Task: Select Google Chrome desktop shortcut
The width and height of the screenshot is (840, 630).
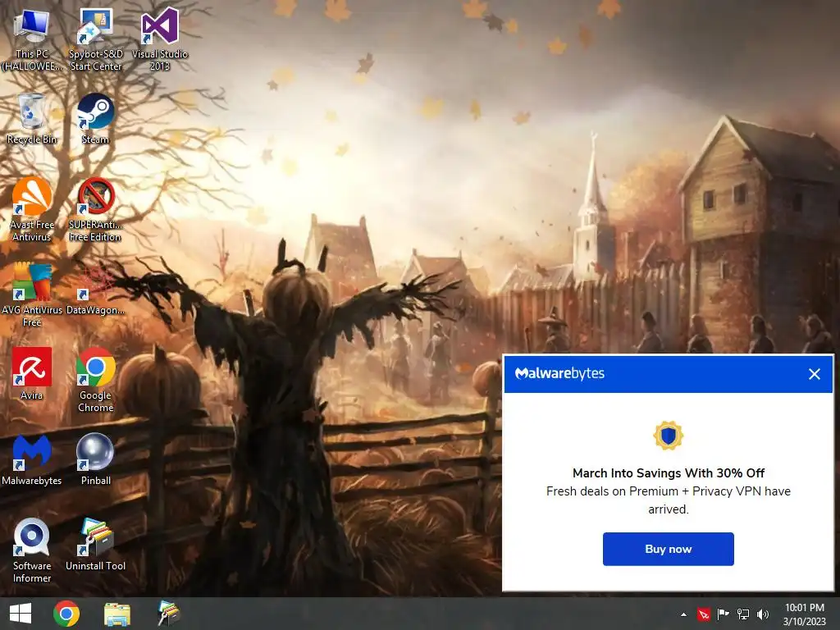Action: (95, 380)
